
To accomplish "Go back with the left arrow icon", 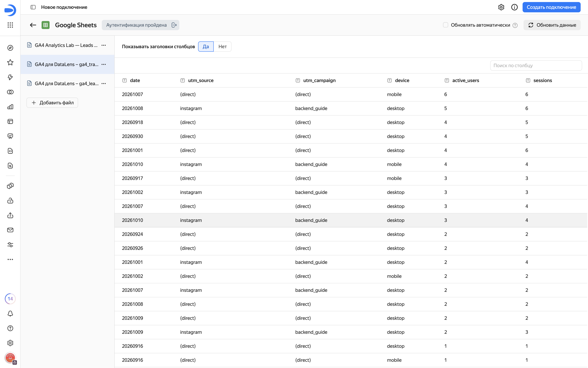I will (x=33, y=25).
